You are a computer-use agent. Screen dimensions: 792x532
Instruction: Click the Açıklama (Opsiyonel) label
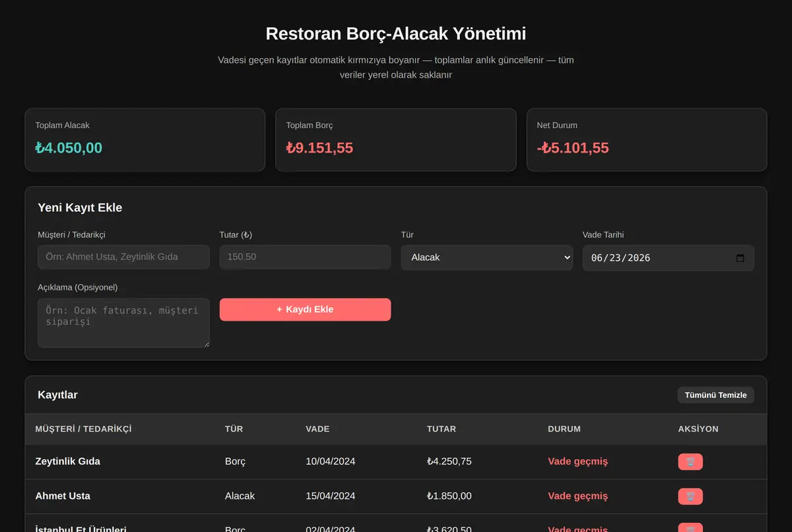78,287
